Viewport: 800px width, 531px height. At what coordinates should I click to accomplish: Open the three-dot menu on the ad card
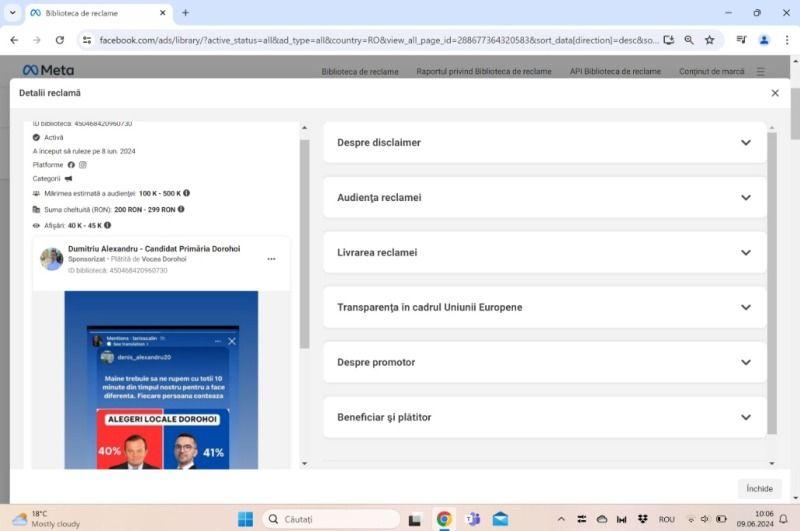coord(271,259)
